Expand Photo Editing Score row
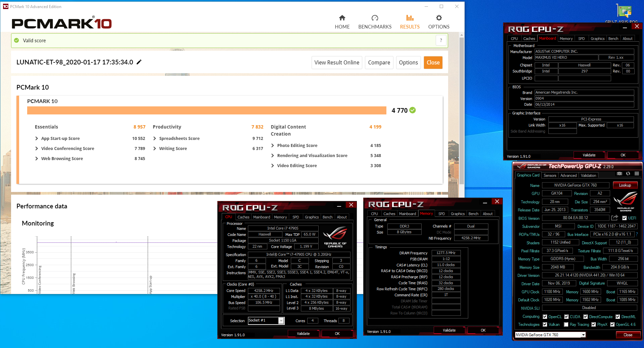This screenshot has height=348, width=644. click(273, 145)
